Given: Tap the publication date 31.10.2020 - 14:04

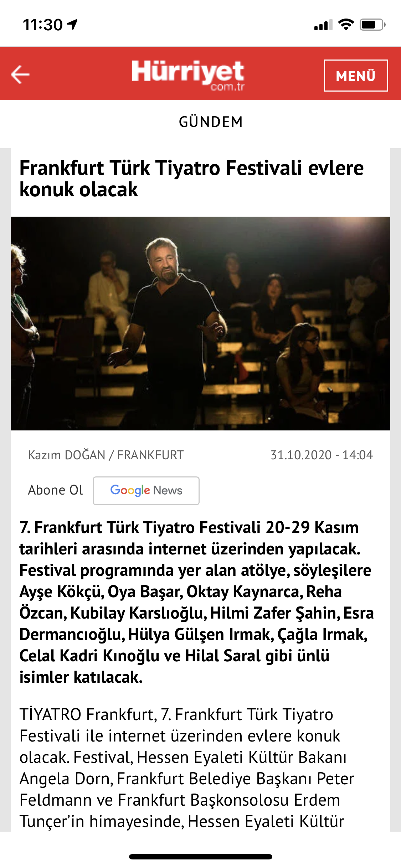Looking at the screenshot, I should click(322, 455).
